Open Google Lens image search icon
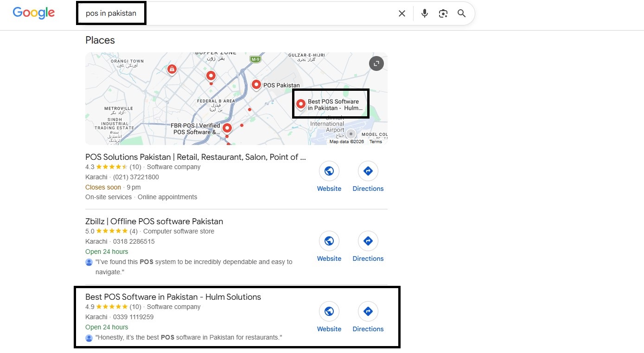This screenshot has height=353, width=644. (x=443, y=13)
